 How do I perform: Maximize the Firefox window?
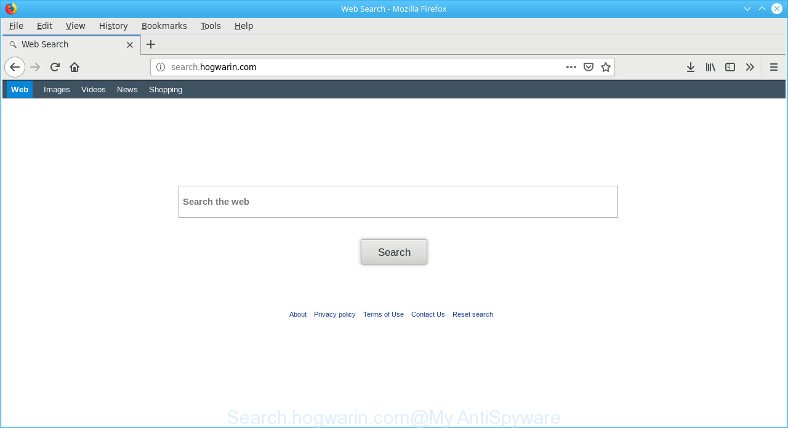pos(762,9)
